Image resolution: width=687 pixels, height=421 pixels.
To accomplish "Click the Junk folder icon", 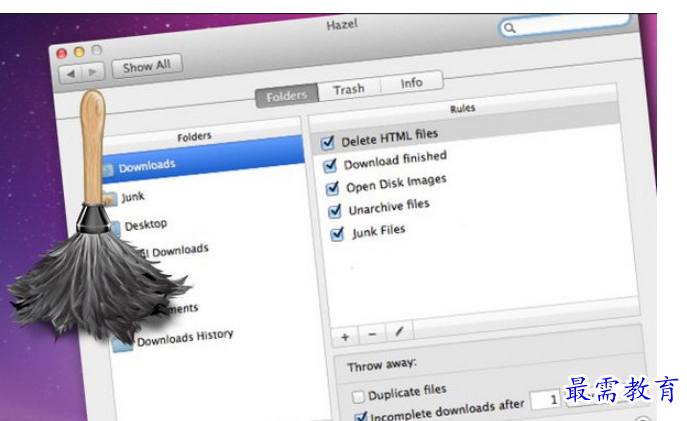I will (x=111, y=199).
